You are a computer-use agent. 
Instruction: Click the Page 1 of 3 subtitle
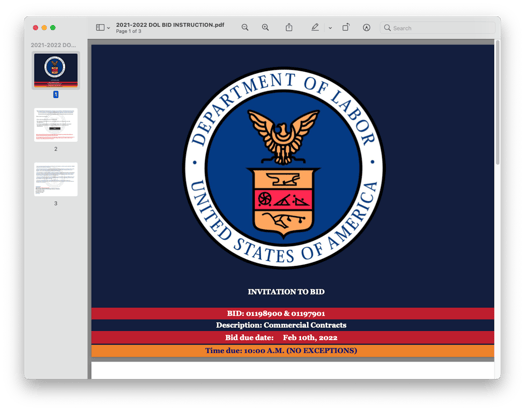coord(129,31)
